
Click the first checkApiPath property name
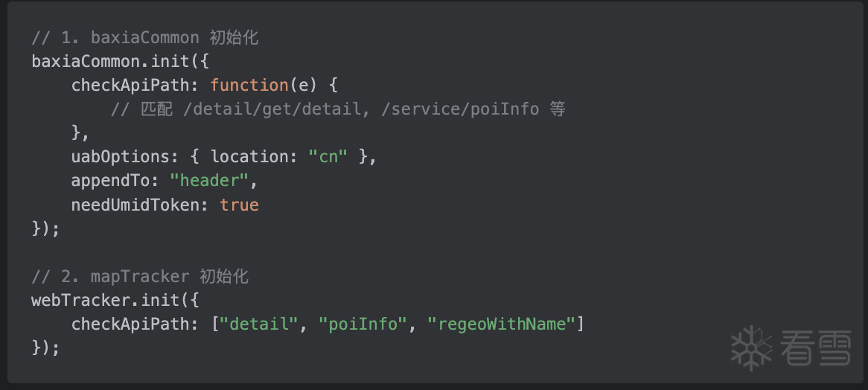click(x=130, y=86)
